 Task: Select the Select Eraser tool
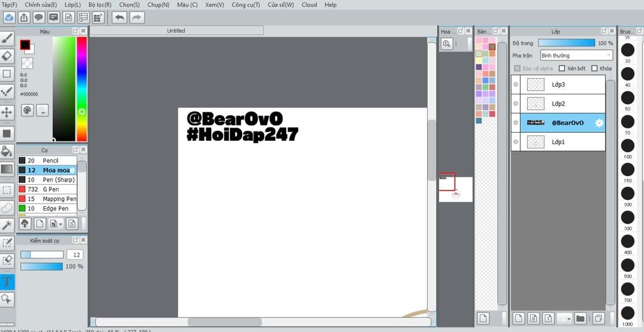pos(7,260)
